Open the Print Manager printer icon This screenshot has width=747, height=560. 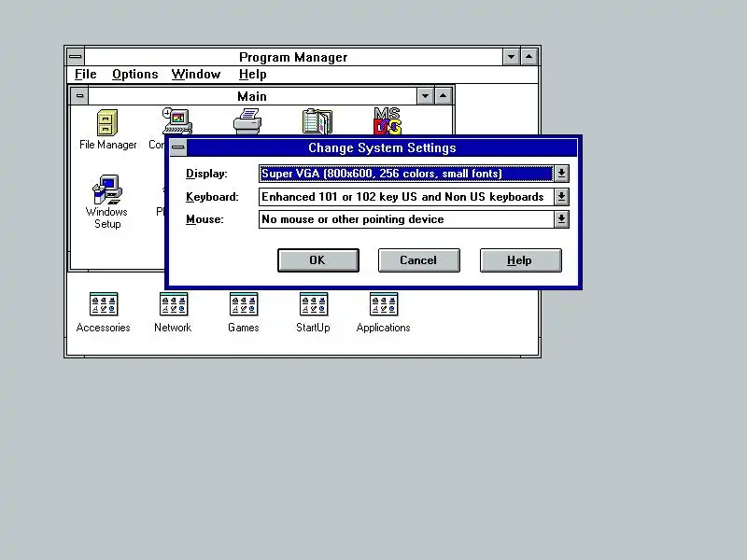(247, 121)
